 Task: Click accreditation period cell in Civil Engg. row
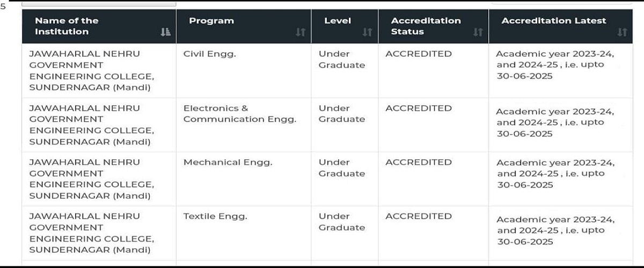click(x=555, y=65)
